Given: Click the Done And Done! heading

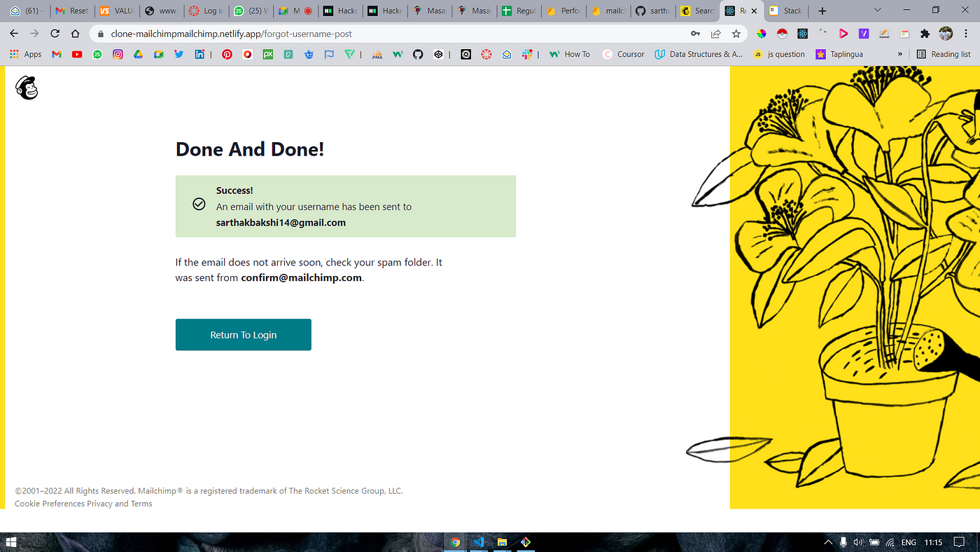Looking at the screenshot, I should coord(250,149).
